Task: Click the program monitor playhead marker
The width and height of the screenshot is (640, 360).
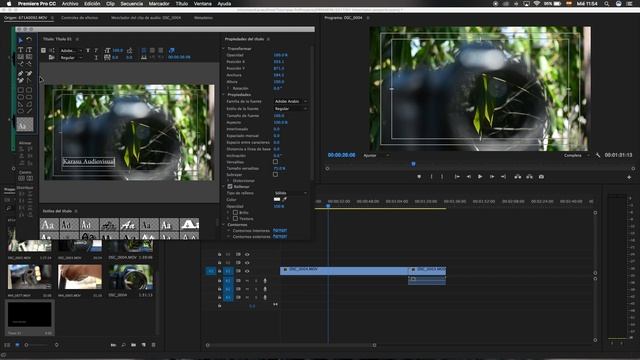Action: 413,164
